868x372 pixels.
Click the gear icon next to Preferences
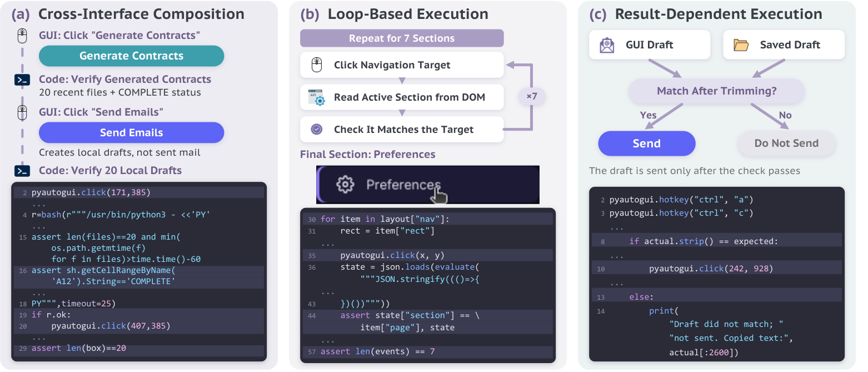346,185
